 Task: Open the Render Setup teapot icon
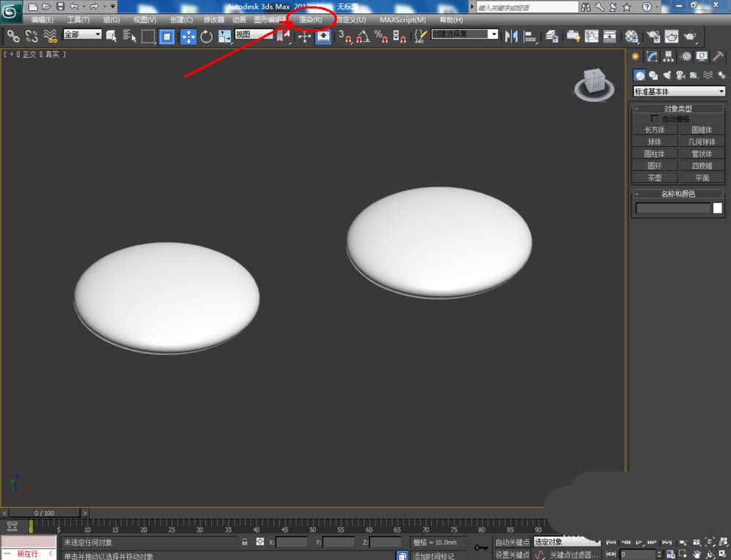(x=653, y=37)
